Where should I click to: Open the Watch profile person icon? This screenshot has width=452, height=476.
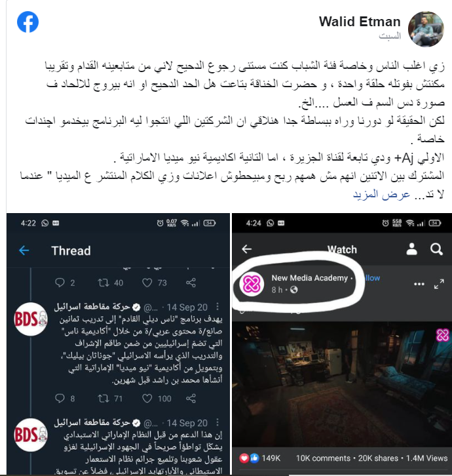pos(411,249)
